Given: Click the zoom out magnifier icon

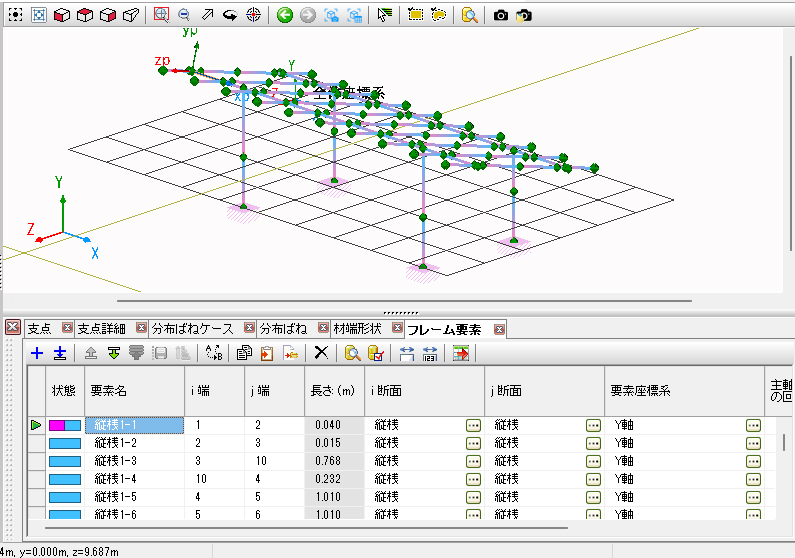Looking at the screenshot, I should (184, 16).
